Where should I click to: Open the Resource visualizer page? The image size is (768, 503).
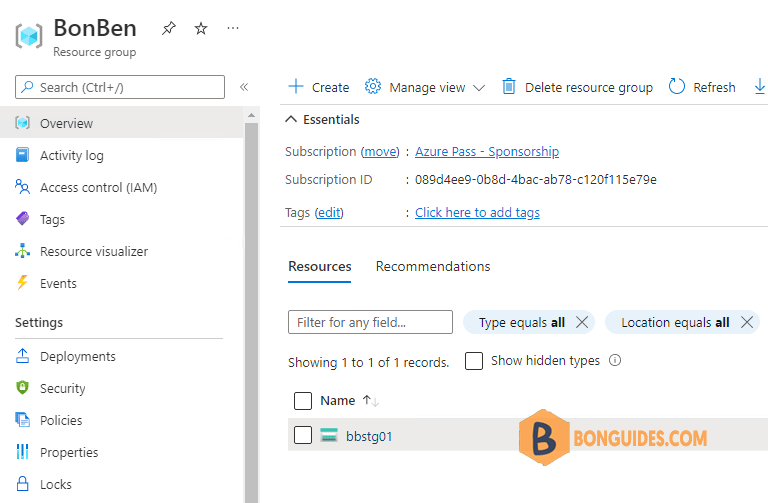click(93, 252)
